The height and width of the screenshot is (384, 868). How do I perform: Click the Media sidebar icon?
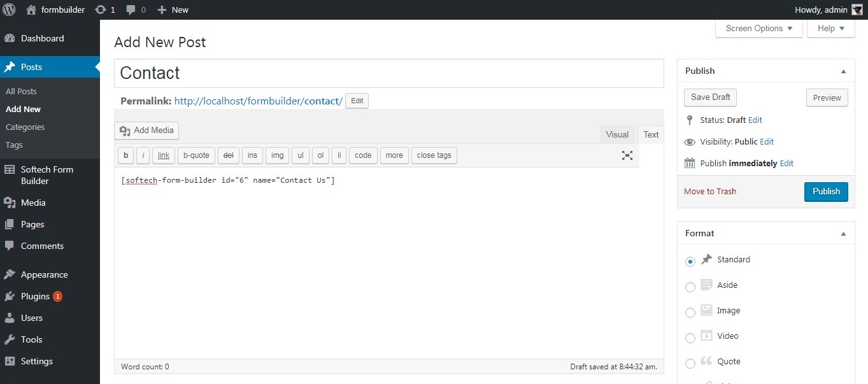[x=10, y=203]
